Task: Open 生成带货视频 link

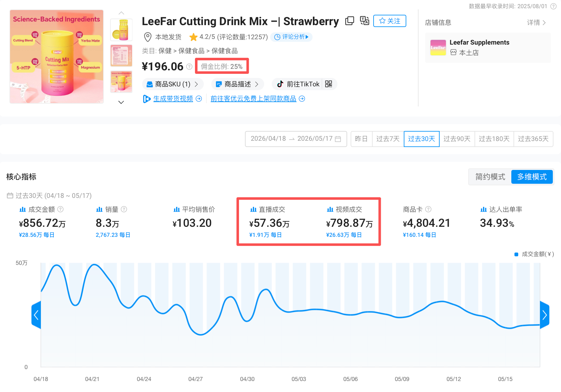Action: [173, 99]
